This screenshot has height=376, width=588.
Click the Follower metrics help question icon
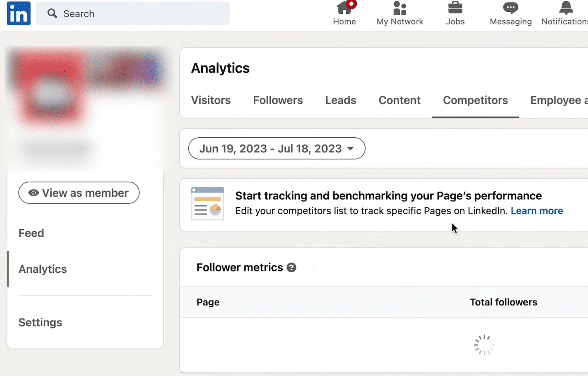coord(291,267)
